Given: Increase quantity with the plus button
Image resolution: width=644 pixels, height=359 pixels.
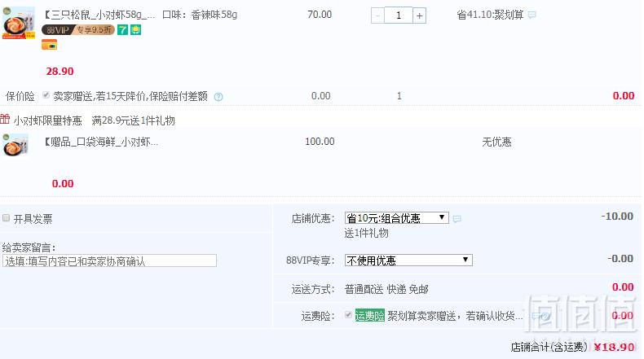Looking at the screenshot, I should tap(419, 15).
